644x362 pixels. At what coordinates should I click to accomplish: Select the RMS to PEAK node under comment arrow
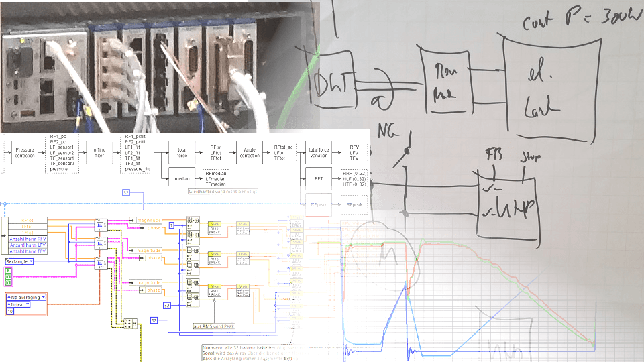pyautogui.click(x=214, y=290)
